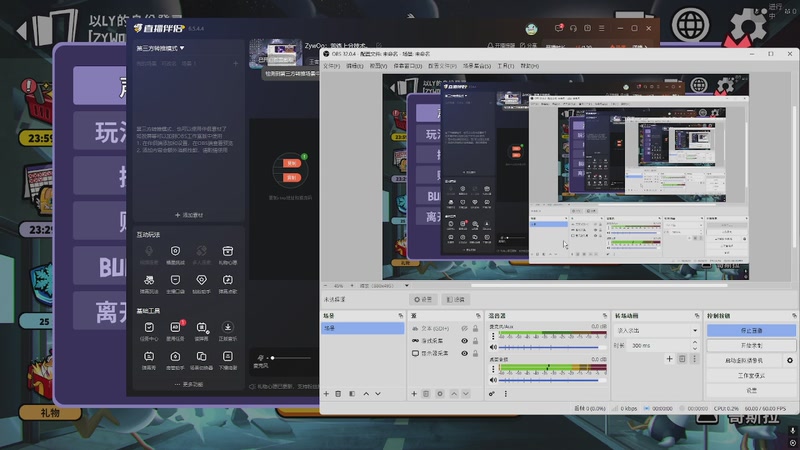The height and width of the screenshot is (450, 800).
Task: Open the 正版音乐 download icon
Action: (x=228, y=327)
